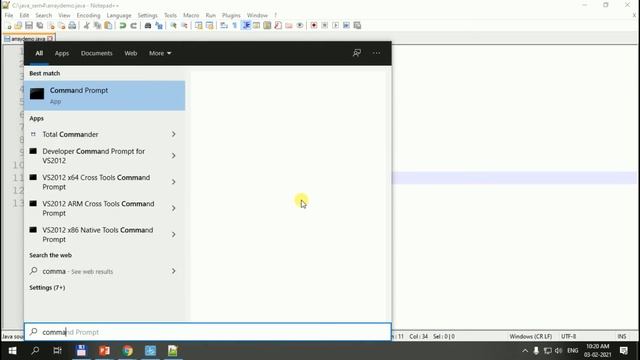Click the Synchronize vertical scrolling icon
Image resolution: width=640 pixels, height=360 pixels.
tap(199, 26)
